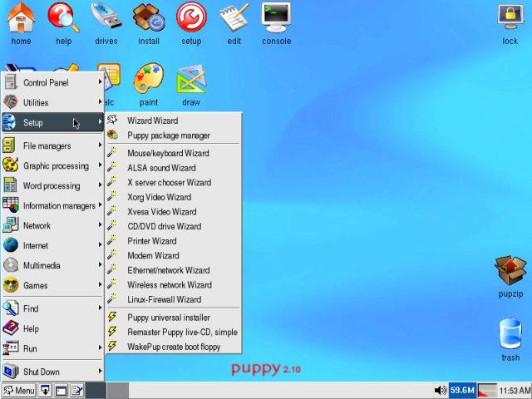Launch Xvesa Video Wizard
532x399 pixels.
(174, 211)
